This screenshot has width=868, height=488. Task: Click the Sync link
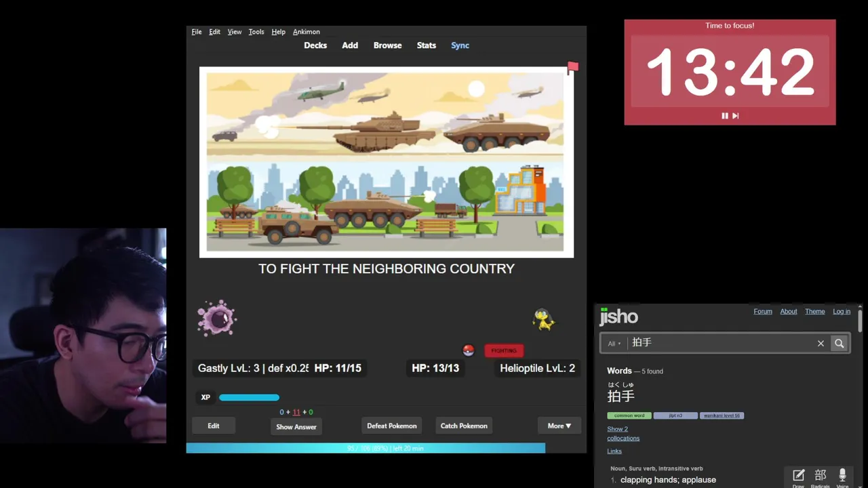click(460, 45)
